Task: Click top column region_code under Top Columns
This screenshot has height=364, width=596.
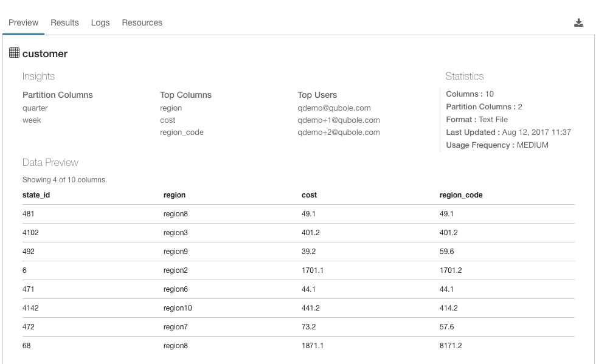Action: point(182,132)
